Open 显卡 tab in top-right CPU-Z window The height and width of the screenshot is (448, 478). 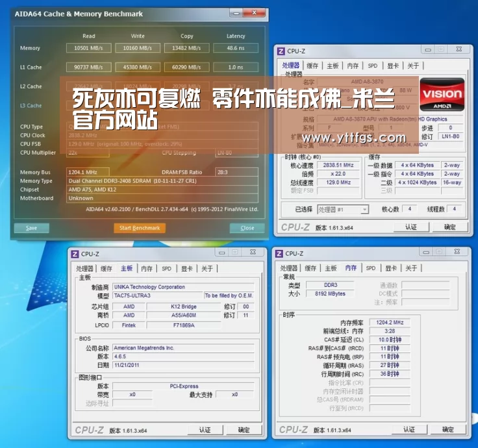pos(393,66)
